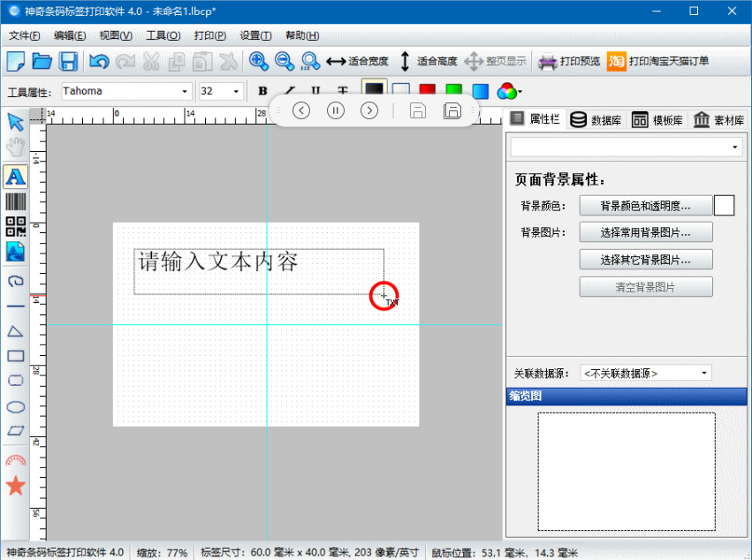Click the star shape tool
Image resolution: width=752 pixels, height=560 pixels.
pos(15,485)
